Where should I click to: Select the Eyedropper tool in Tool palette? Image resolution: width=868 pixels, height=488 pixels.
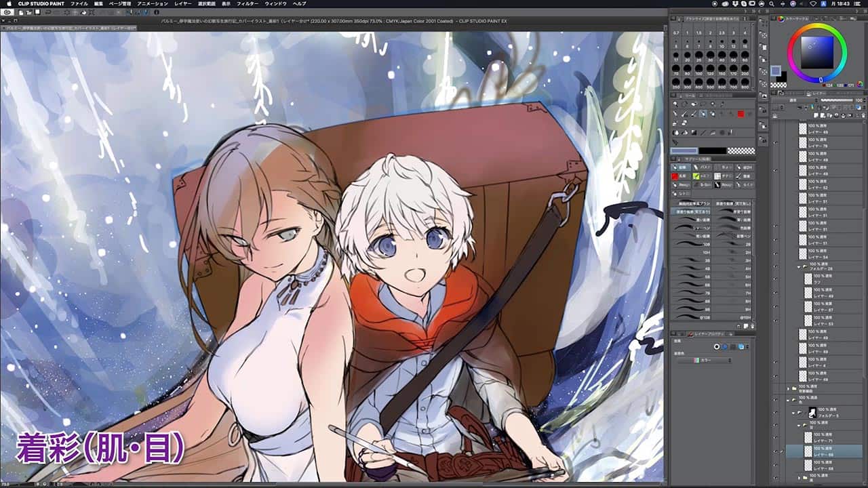coord(722,104)
